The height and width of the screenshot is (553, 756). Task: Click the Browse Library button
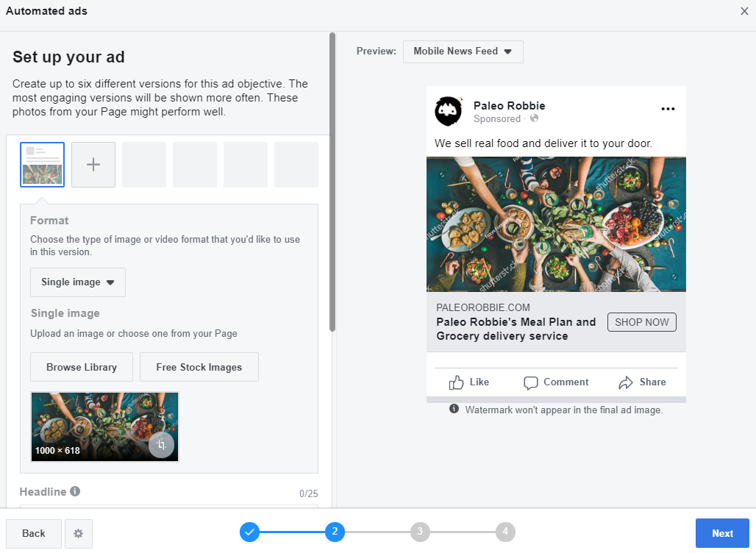[x=82, y=367]
